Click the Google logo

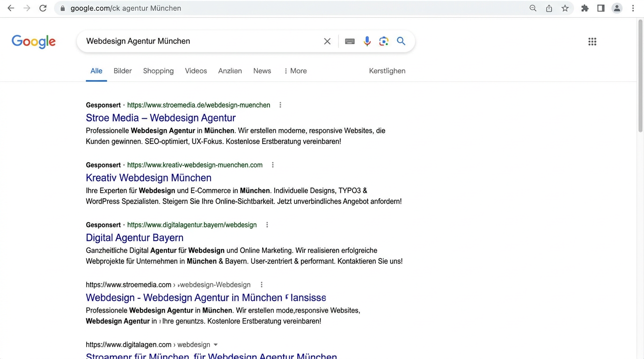(x=34, y=42)
